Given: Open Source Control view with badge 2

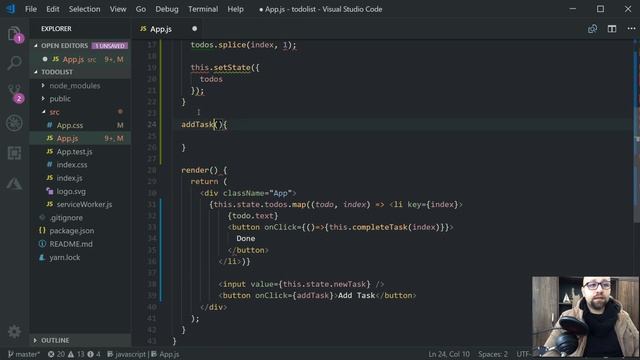Looking at the screenshot, I should 14,93.
